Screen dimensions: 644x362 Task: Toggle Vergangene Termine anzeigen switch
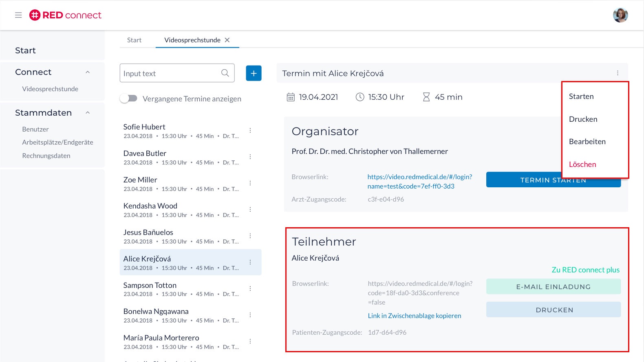pyautogui.click(x=129, y=99)
